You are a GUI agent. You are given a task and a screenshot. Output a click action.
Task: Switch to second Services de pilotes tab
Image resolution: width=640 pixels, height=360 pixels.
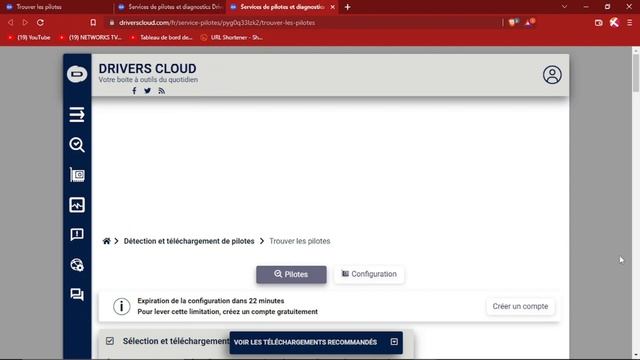point(169,7)
